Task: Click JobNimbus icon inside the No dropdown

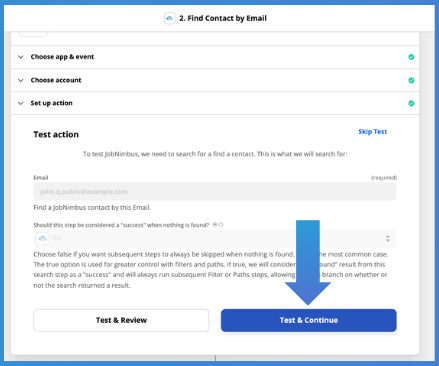Action: tap(43, 238)
